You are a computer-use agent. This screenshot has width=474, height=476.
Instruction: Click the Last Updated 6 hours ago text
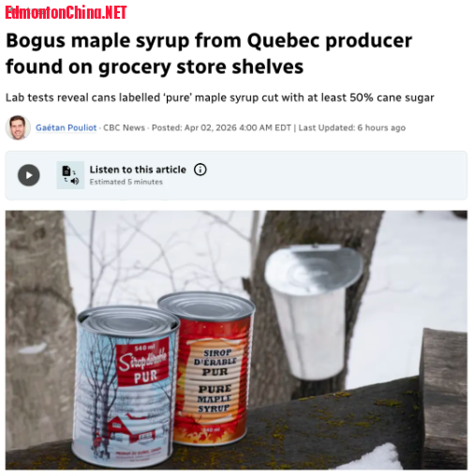[352, 127]
